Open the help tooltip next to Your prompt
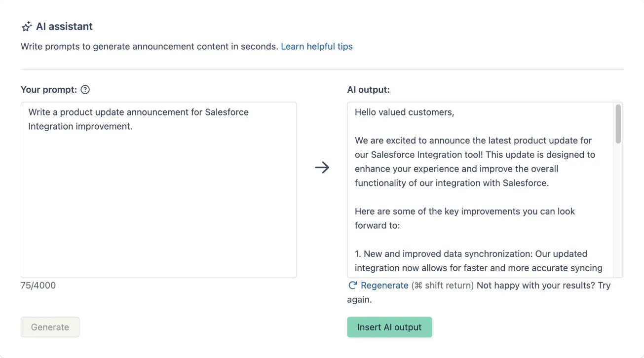644x358 pixels. pos(85,89)
